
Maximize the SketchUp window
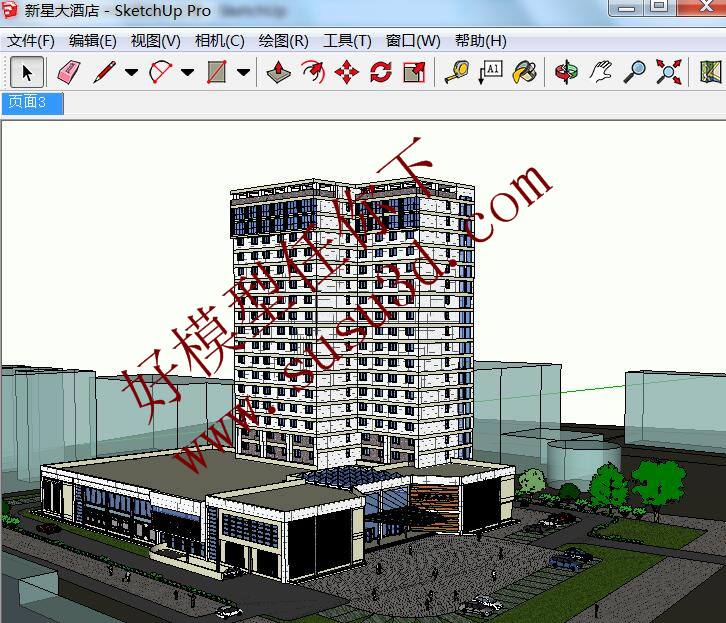659,6
